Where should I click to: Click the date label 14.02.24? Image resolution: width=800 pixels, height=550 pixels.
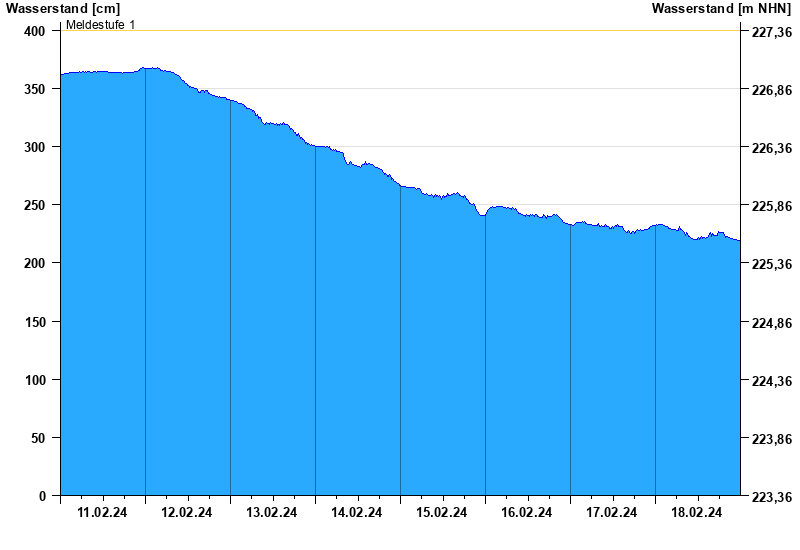point(357,512)
